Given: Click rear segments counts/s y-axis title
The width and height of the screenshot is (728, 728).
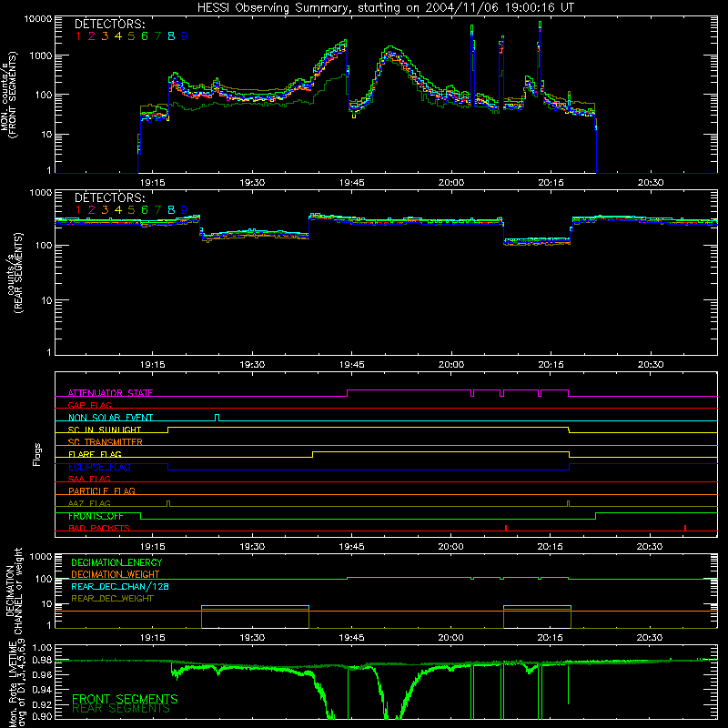Looking at the screenshot, I should (x=14, y=273).
